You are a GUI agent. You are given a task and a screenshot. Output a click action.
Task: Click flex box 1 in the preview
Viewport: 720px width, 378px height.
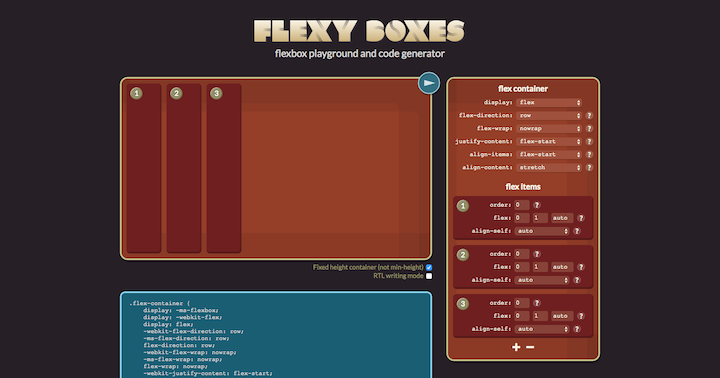(144, 168)
